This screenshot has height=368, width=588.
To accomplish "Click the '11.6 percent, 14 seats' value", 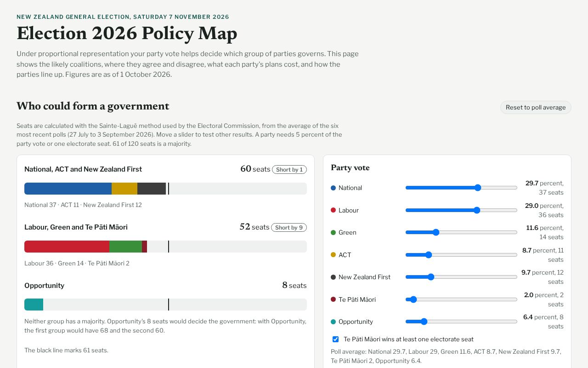I will click(545, 232).
